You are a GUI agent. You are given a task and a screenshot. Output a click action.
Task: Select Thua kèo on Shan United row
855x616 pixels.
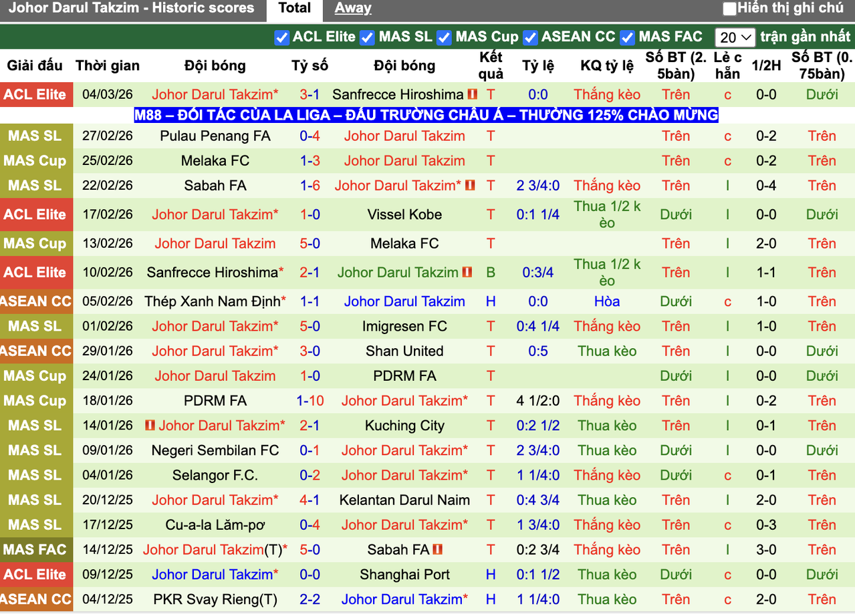607,351
